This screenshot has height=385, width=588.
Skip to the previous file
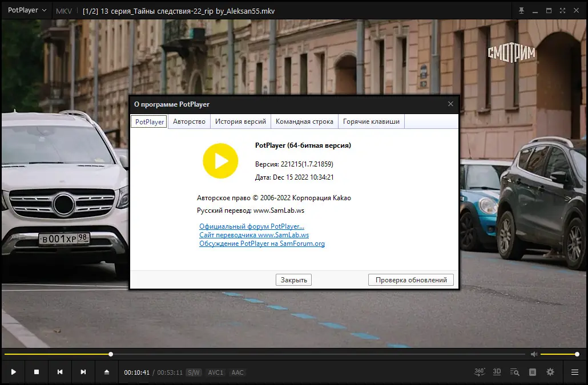(x=60, y=372)
